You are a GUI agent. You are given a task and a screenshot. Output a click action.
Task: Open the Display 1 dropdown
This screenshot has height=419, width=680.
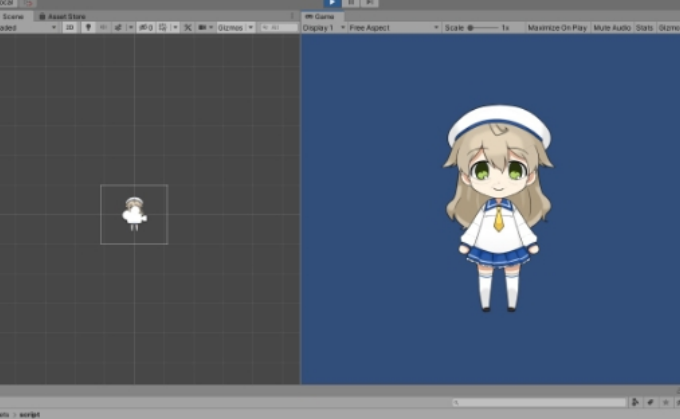(x=324, y=28)
